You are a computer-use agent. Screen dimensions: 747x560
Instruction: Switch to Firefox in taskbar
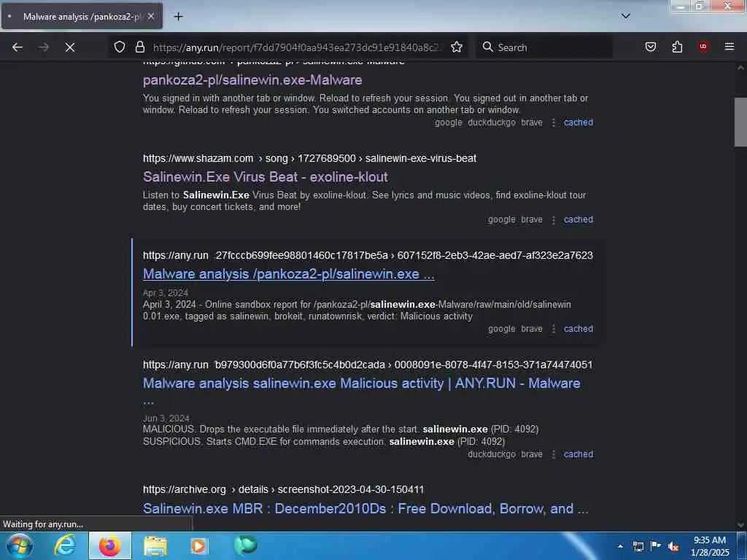109,545
